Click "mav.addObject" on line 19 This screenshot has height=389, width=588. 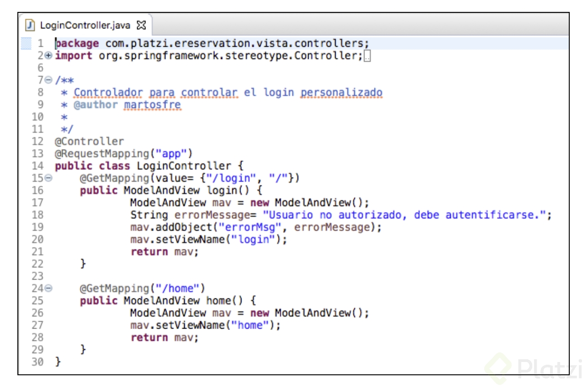click(x=171, y=227)
